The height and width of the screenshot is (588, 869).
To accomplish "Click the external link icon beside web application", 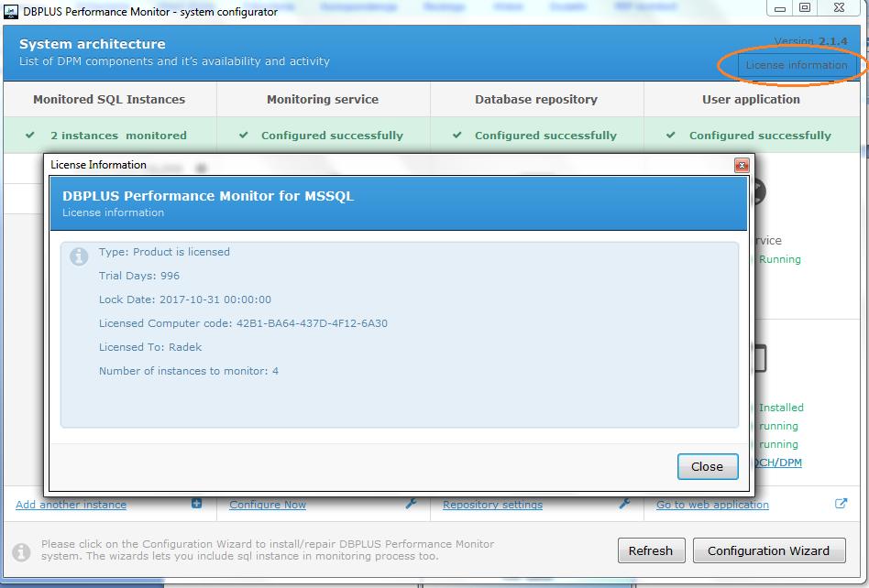I will pos(841,504).
